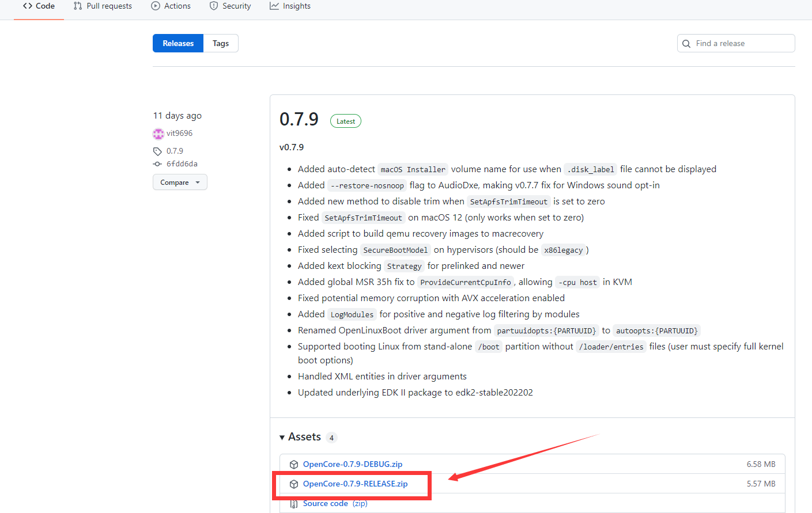
Task: Click the Find a release search field
Action: [742, 43]
